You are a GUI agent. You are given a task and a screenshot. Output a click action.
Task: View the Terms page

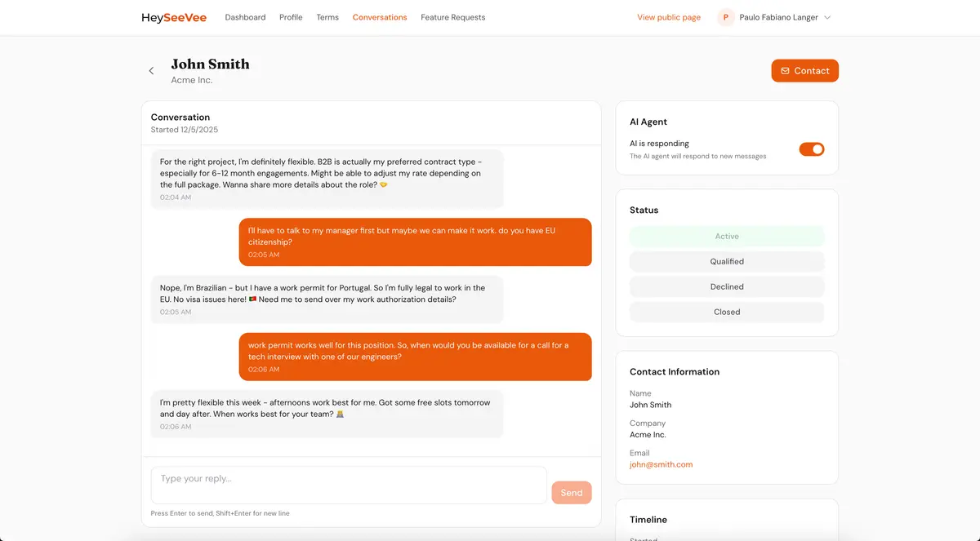click(x=327, y=16)
